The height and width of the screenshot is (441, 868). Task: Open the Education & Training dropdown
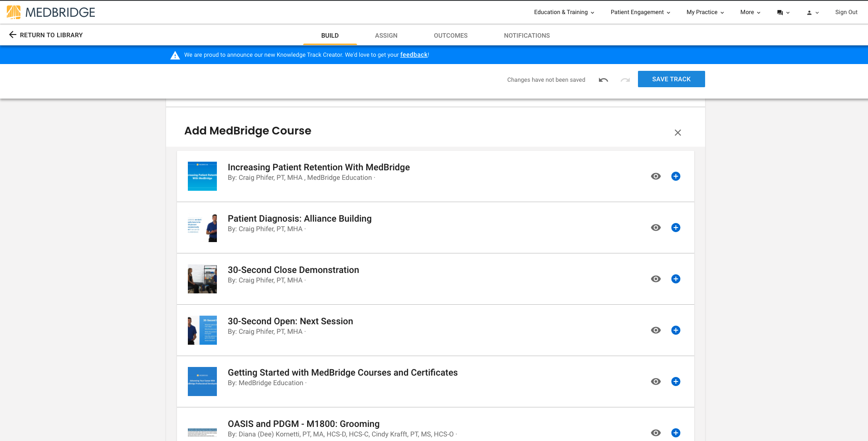564,12
